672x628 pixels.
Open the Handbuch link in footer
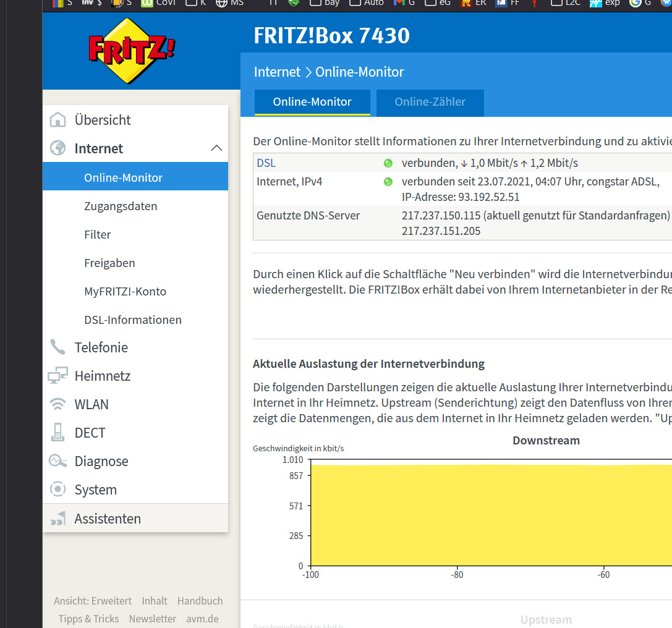click(200, 601)
